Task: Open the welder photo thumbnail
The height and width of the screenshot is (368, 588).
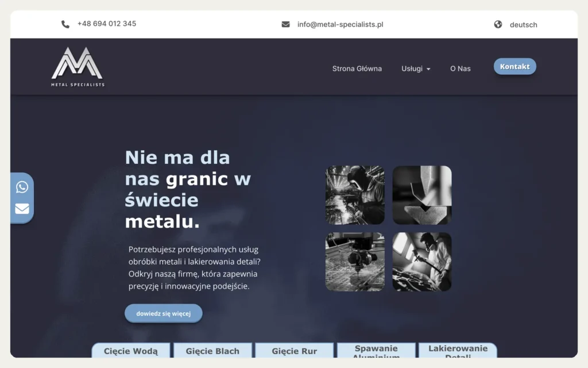Action: pos(355,195)
